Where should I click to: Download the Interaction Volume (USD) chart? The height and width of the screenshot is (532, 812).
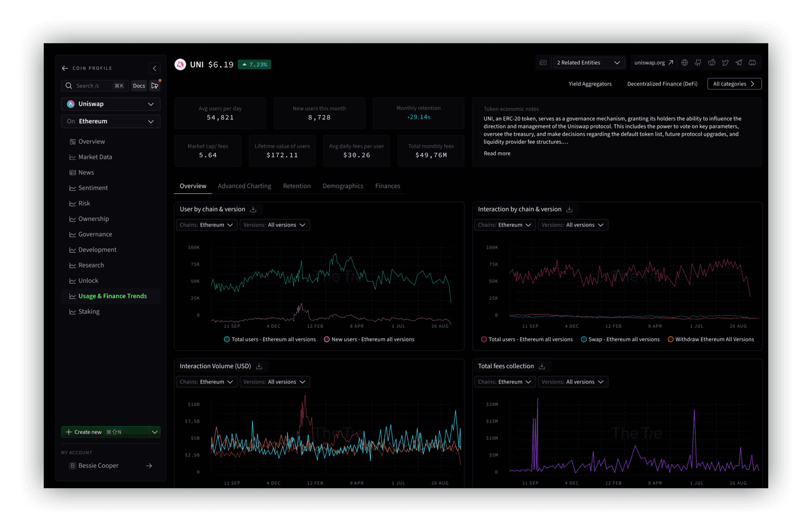(x=259, y=366)
